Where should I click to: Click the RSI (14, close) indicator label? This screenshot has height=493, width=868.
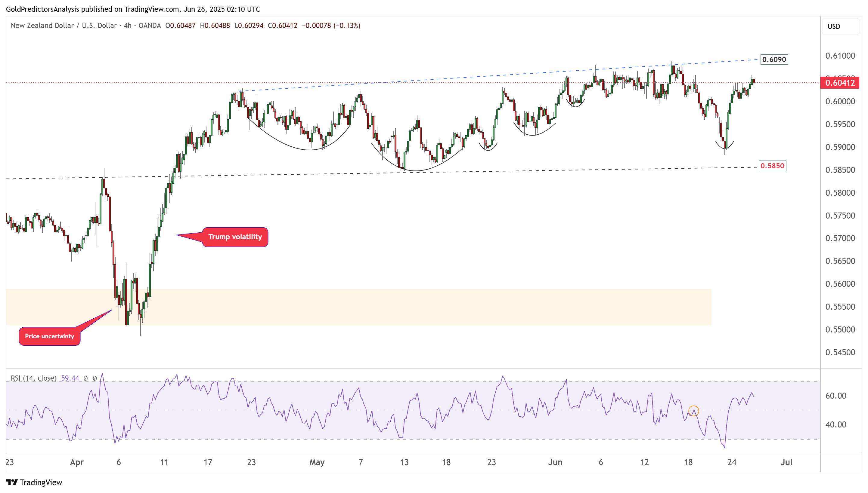(x=33, y=378)
